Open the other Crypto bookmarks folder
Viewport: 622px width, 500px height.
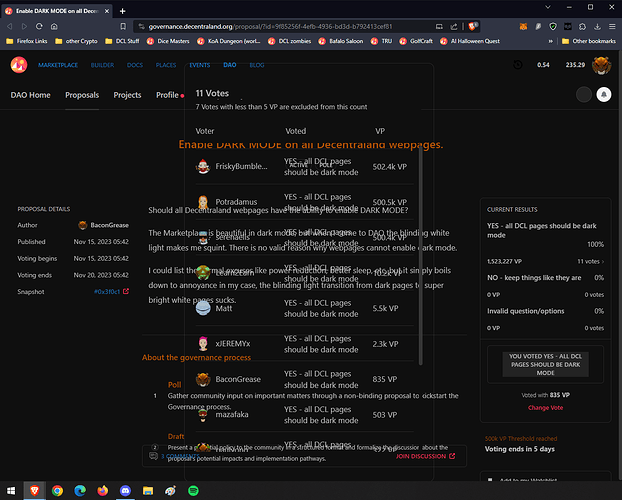[x=76, y=41]
